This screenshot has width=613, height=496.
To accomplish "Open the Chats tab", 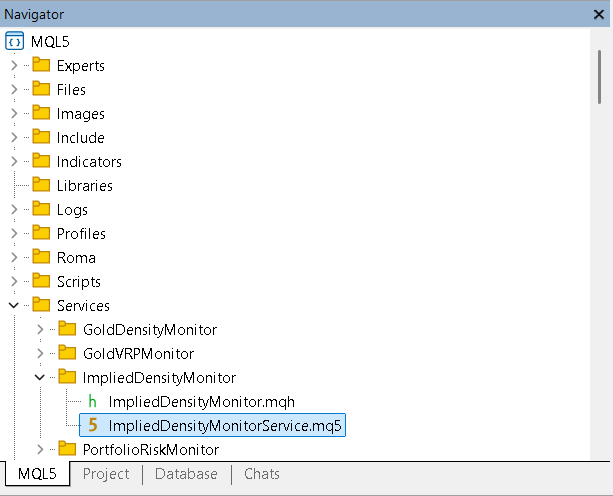I will (x=262, y=474).
